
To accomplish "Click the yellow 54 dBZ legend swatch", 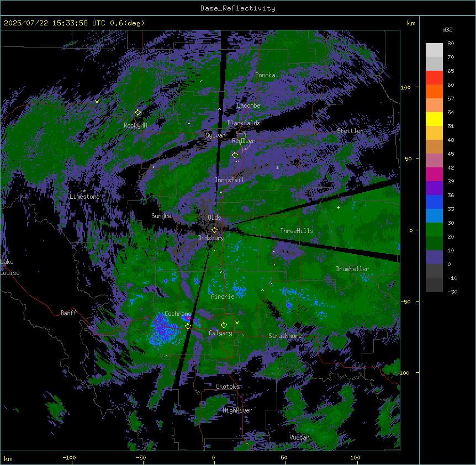I will (434, 119).
